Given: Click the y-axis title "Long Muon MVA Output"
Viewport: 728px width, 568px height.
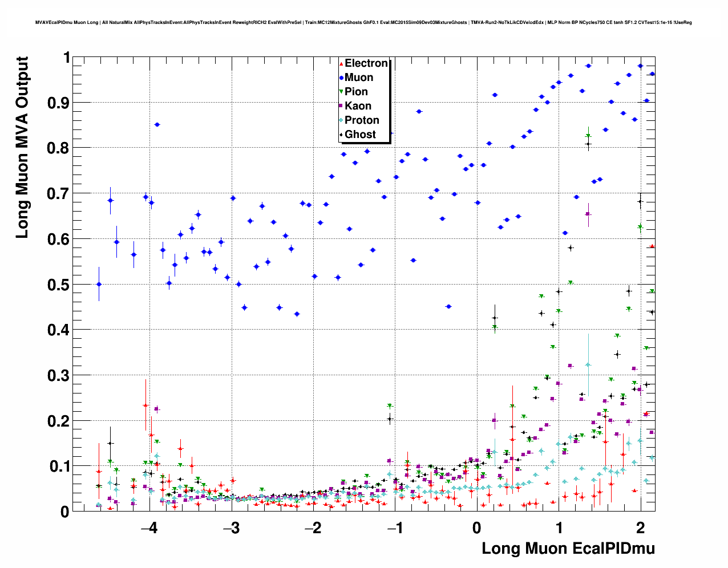Looking at the screenshot, I should (22, 147).
